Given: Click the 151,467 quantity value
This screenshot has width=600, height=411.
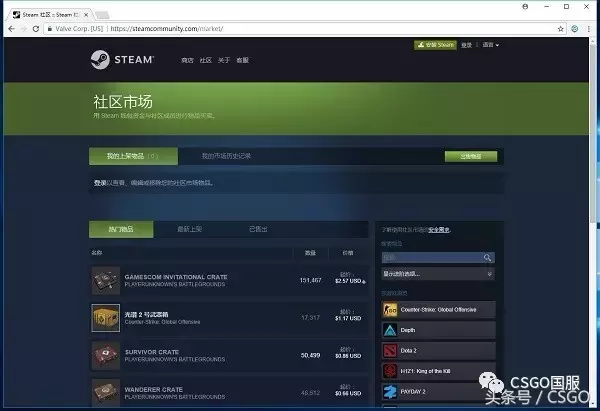Looking at the screenshot, I should tap(310, 281).
